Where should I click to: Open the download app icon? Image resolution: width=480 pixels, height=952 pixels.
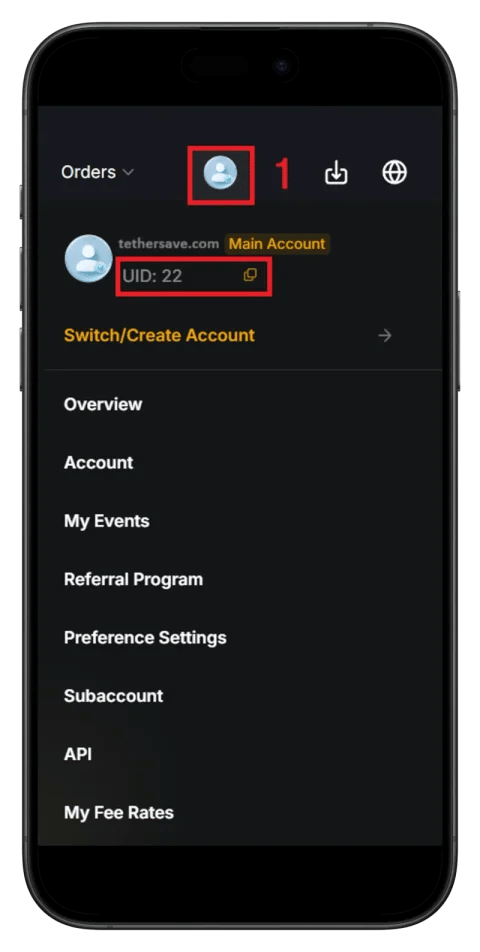click(336, 172)
